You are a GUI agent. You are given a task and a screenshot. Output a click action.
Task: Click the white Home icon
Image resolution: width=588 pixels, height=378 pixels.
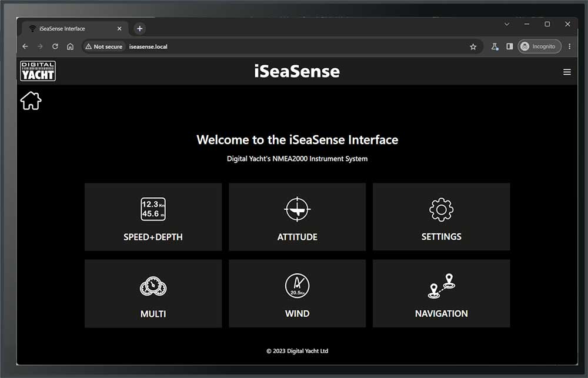pos(31,101)
